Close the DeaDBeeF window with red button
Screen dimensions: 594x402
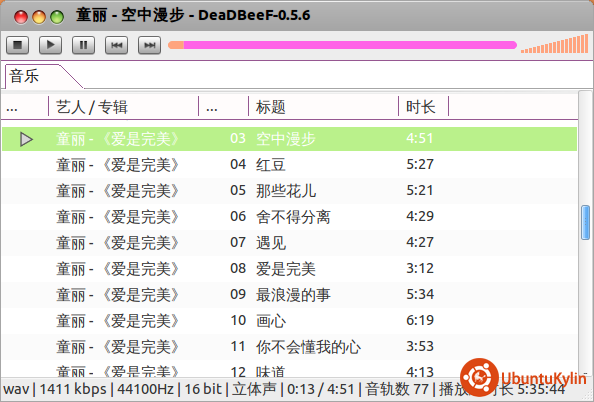(21, 17)
